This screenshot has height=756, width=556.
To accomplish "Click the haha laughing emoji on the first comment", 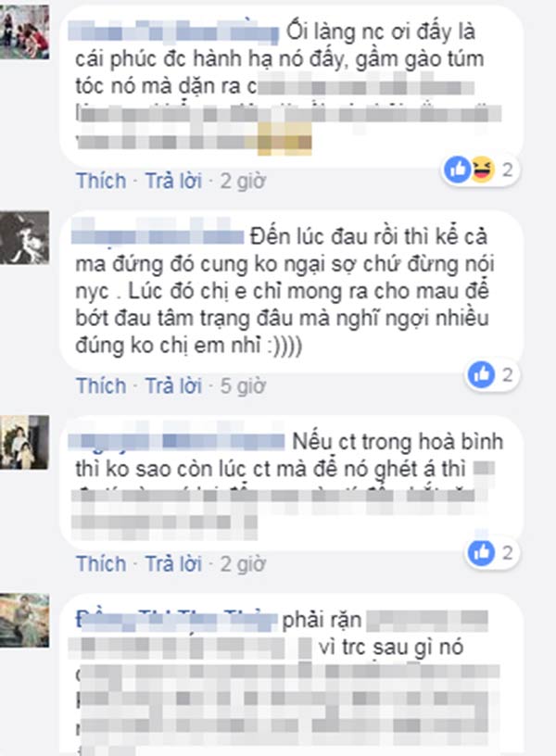I will click(x=482, y=170).
